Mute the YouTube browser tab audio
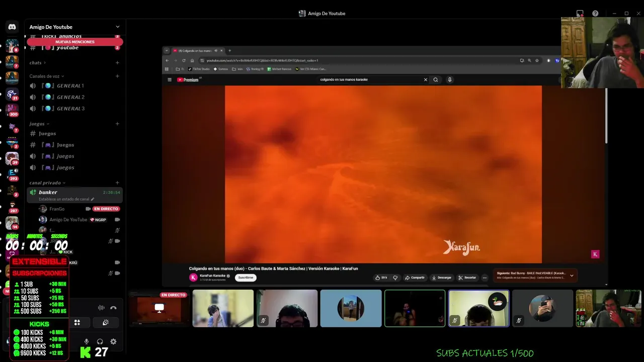This screenshot has width=644, height=362. (x=216, y=50)
